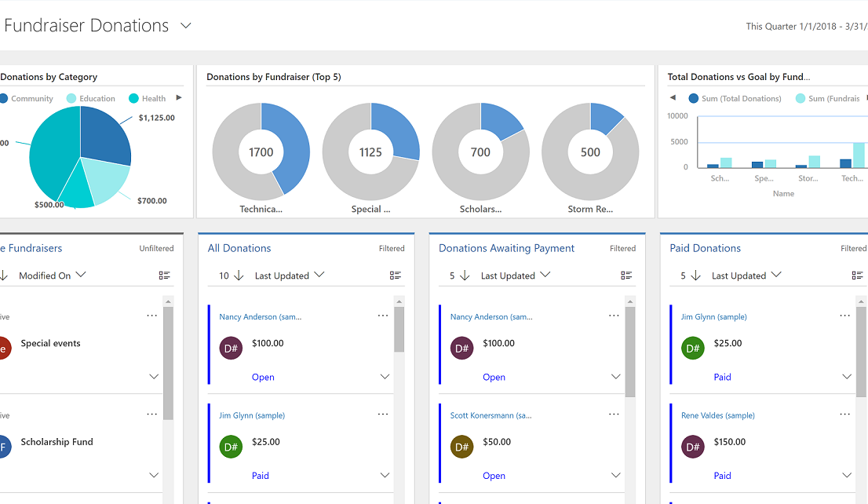
Task: Open the Fundraiser Donations dashboard selector
Action: (x=186, y=25)
